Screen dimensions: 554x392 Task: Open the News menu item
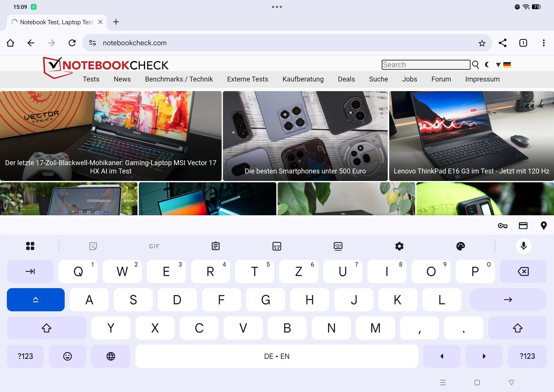[x=122, y=79]
